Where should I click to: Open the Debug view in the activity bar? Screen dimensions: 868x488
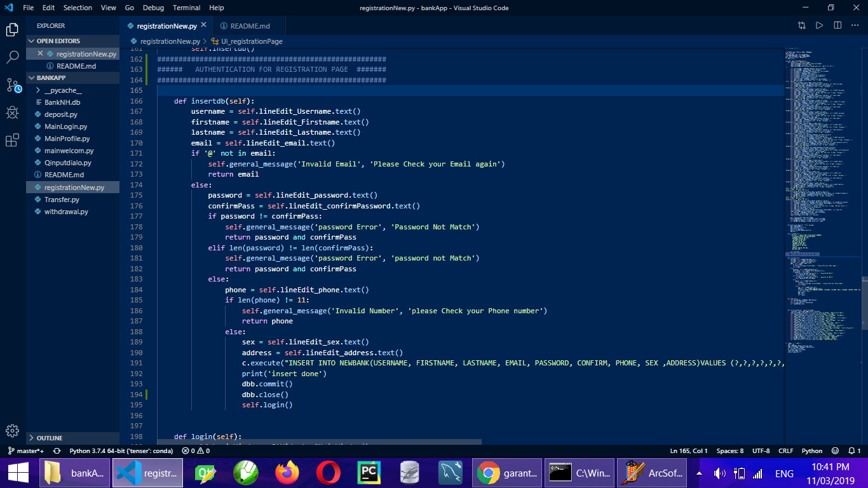(12, 113)
